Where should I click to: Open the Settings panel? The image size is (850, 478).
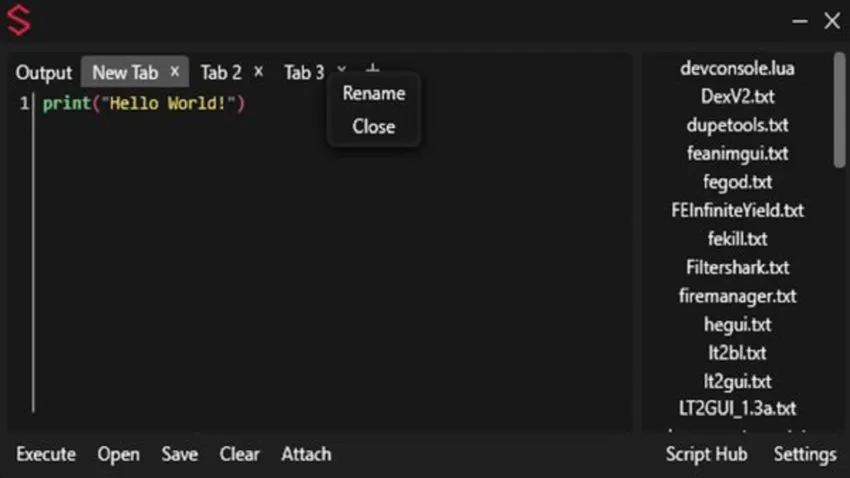coord(804,454)
